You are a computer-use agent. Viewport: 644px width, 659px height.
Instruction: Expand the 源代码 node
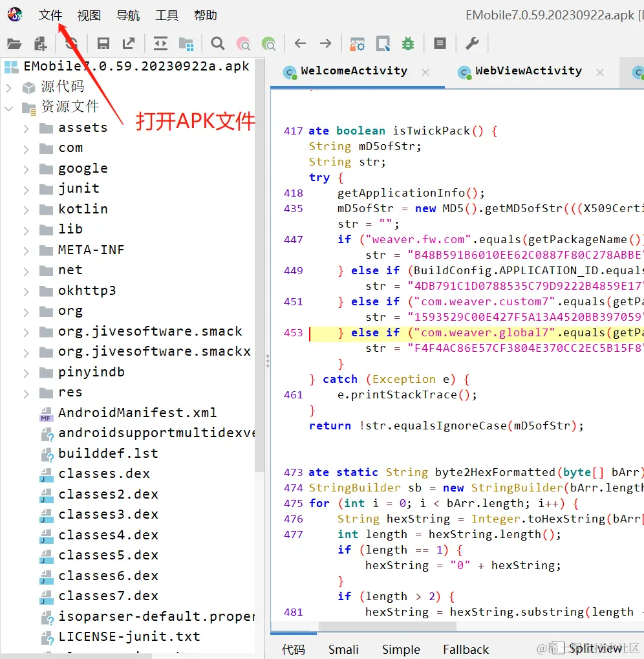[x=9, y=88]
